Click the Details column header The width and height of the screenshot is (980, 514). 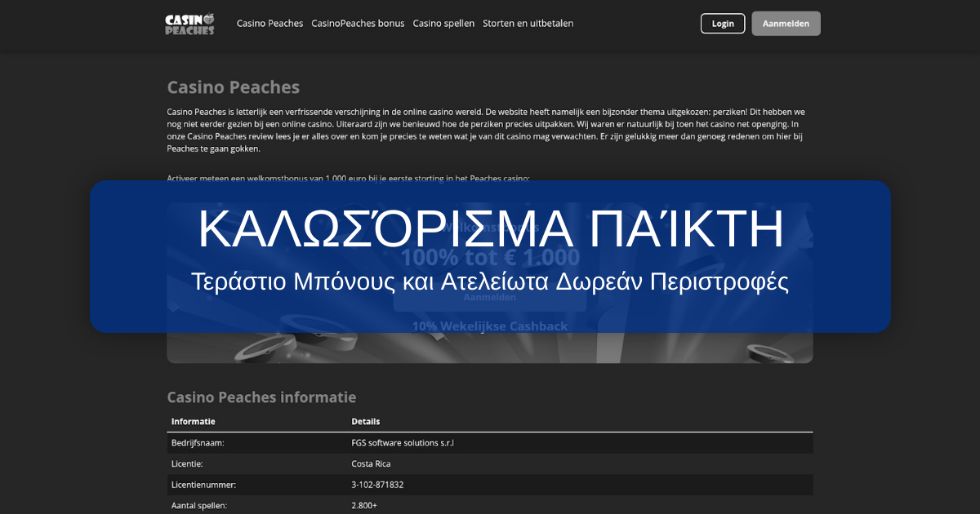(365, 422)
